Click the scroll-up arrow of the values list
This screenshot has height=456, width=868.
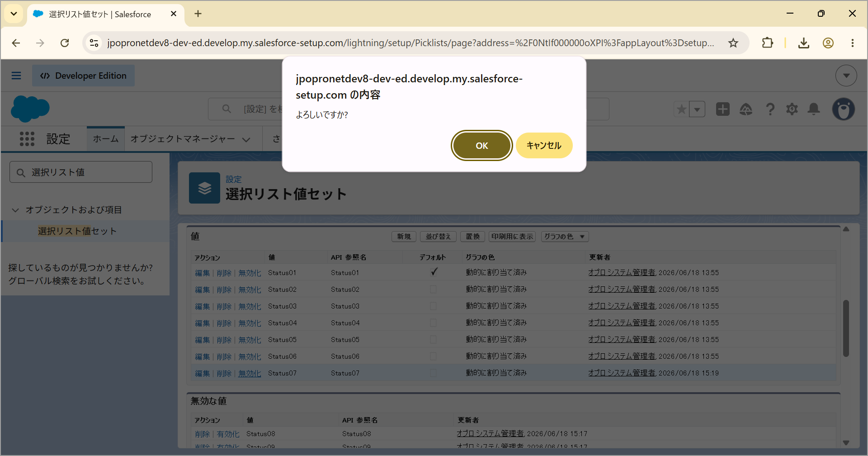point(846,229)
